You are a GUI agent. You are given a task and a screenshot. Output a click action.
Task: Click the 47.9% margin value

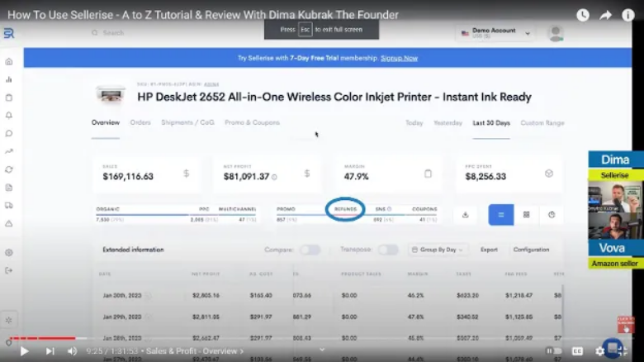(x=356, y=177)
